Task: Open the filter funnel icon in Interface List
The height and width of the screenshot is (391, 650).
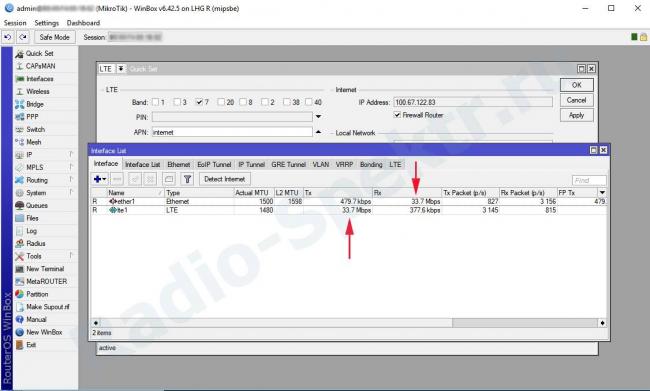Action: coord(187,179)
